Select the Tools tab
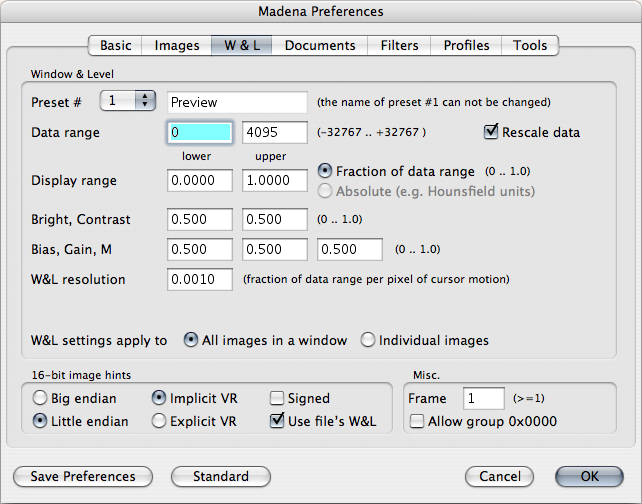This screenshot has width=642, height=504. [530, 45]
